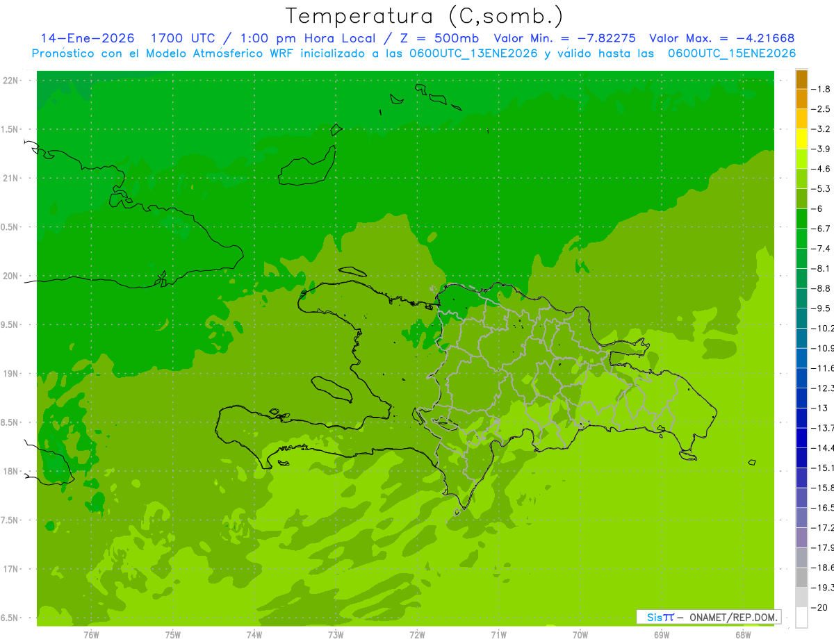The image size is (834, 644).
Task: Click the "19N" latitude axis label
Action: [11, 374]
